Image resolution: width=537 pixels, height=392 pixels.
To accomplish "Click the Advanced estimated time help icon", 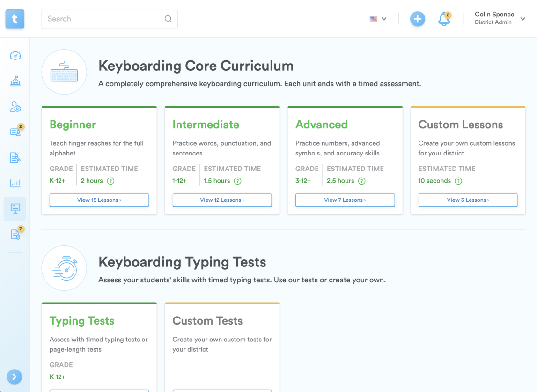I will [x=361, y=181].
